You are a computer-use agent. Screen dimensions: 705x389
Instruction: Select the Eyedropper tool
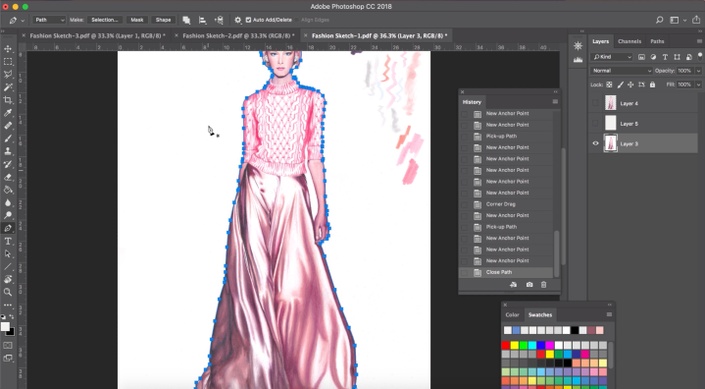[8, 113]
